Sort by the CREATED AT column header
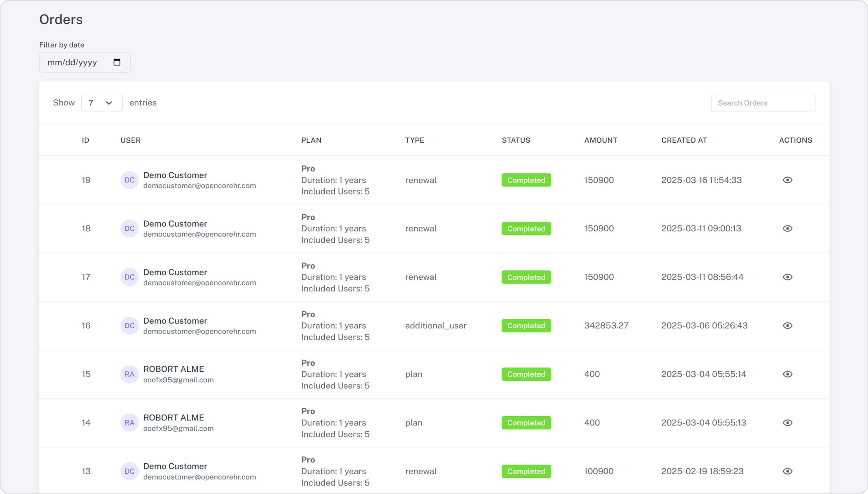 (x=684, y=140)
